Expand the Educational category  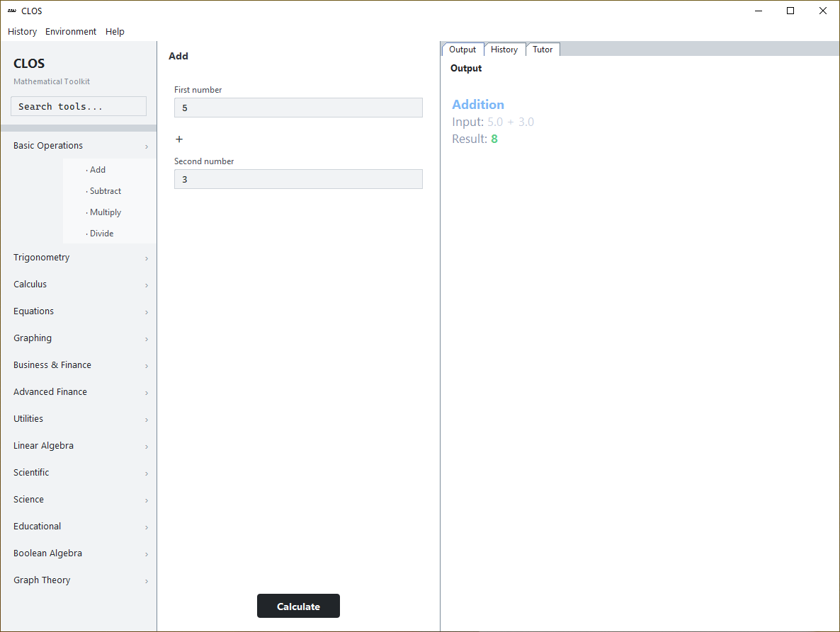tap(79, 526)
